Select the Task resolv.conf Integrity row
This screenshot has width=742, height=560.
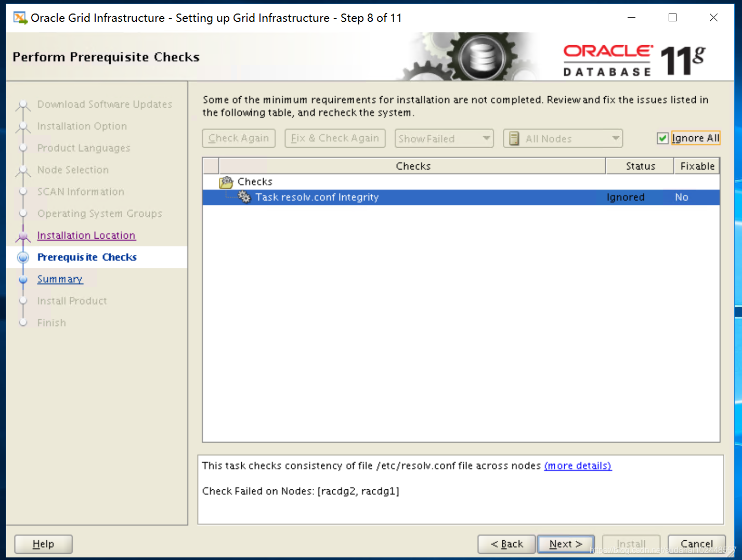click(x=461, y=197)
